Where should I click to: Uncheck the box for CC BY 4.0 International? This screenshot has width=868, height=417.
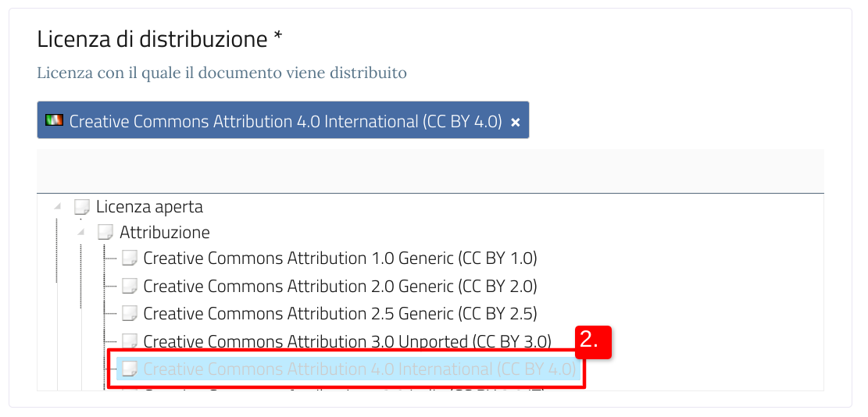(x=130, y=369)
